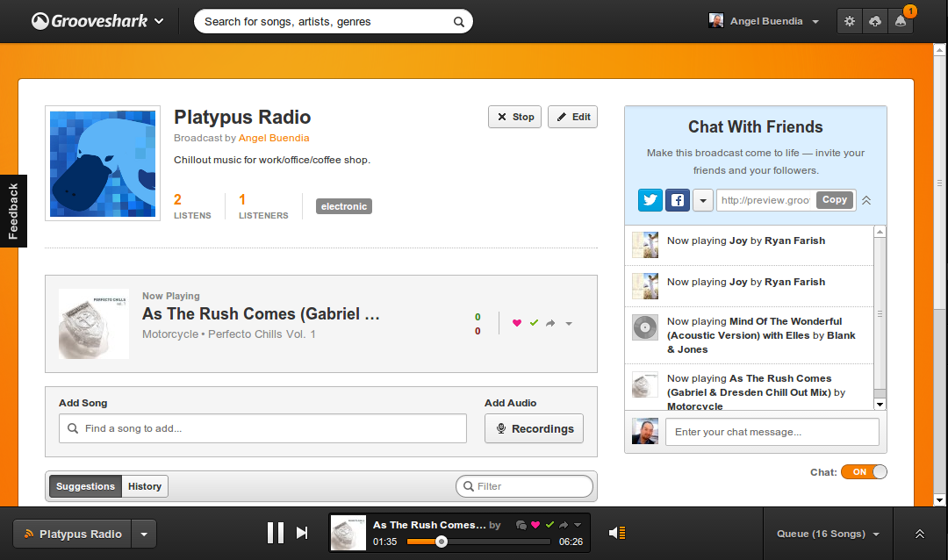The image size is (948, 560).
Task: Click the Facebook share icon
Action: [677, 200]
